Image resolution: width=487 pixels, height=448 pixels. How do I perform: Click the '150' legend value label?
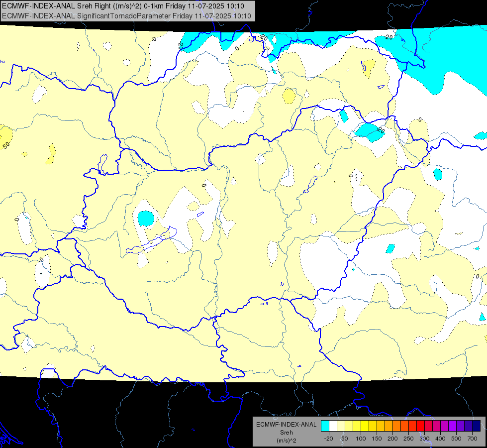pyautogui.click(x=377, y=439)
